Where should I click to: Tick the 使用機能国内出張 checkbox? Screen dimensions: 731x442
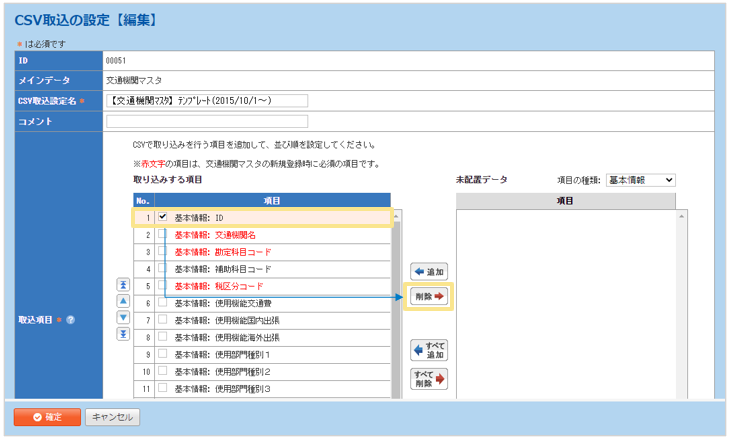[162, 320]
